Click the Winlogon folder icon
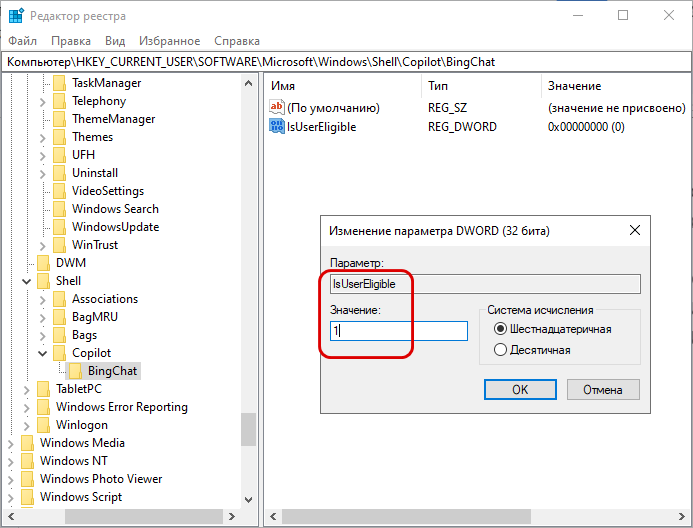 pyautogui.click(x=43, y=425)
